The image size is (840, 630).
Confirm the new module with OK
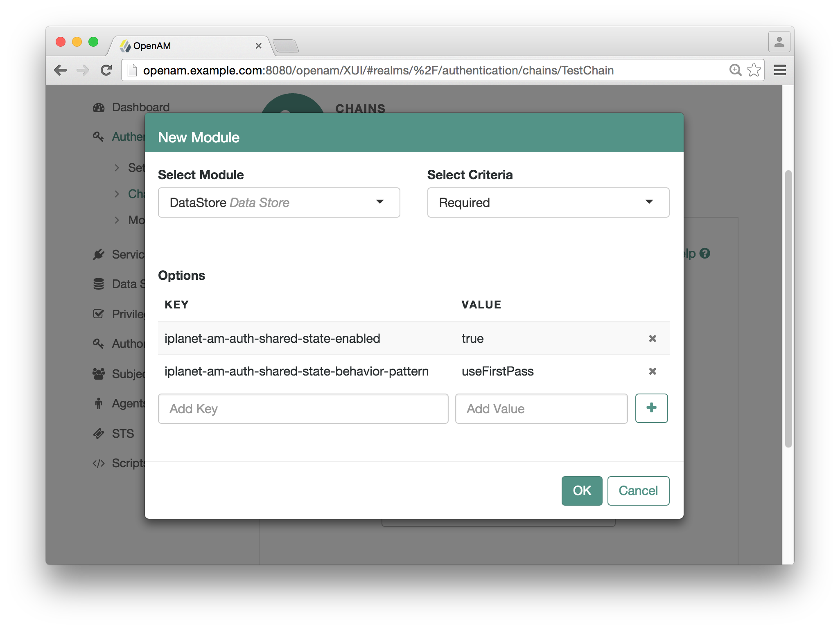pos(582,491)
